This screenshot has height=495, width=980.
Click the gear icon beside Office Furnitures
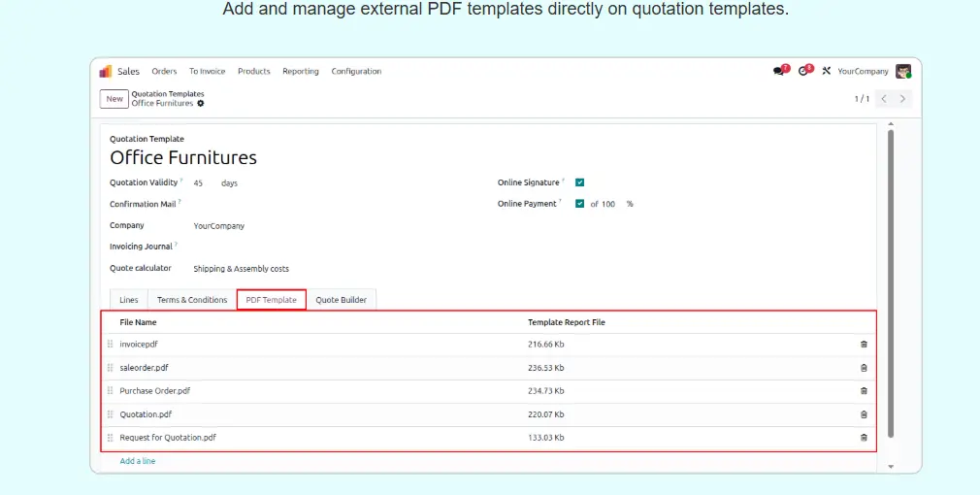[201, 103]
